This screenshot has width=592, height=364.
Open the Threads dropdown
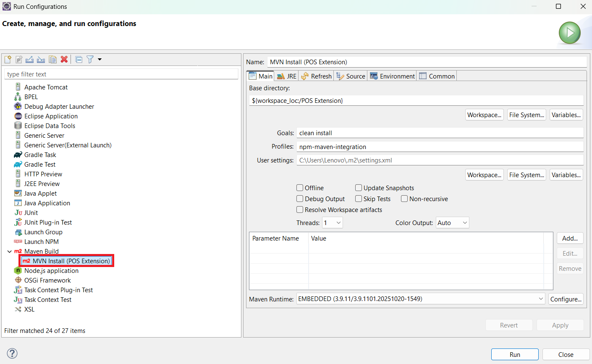click(333, 223)
